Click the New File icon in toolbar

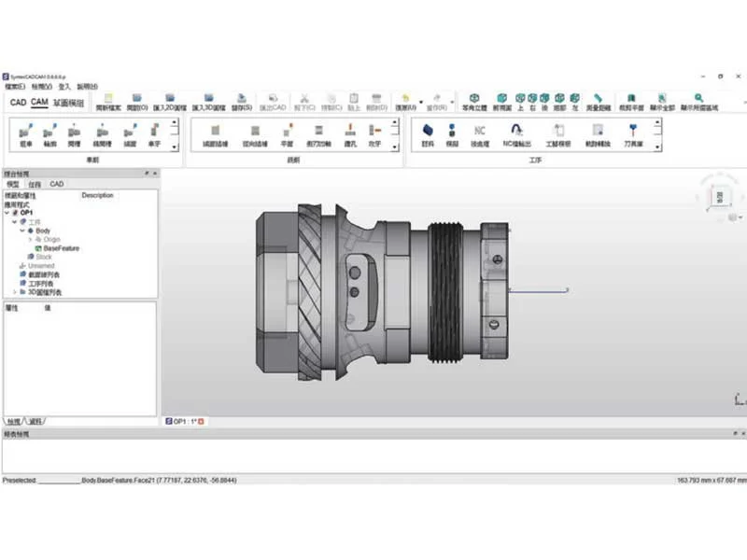108,98
